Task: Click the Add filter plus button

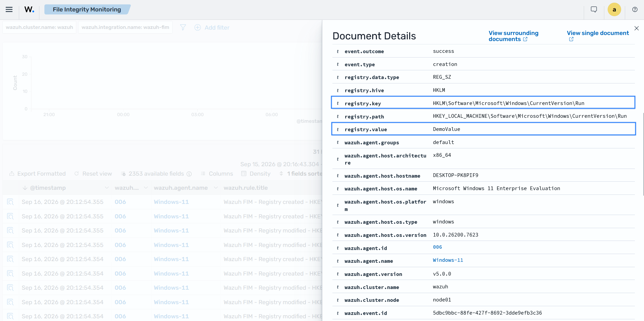Action: 212,28
